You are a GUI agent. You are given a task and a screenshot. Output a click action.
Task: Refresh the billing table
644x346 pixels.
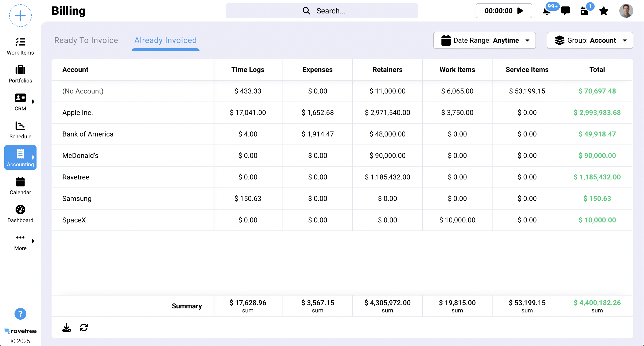[x=84, y=327]
